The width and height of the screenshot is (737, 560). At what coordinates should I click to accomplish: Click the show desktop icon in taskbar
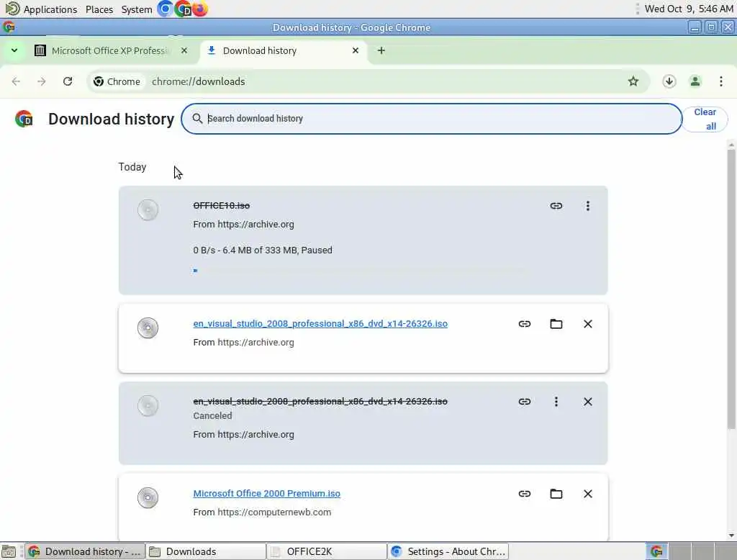point(9,551)
